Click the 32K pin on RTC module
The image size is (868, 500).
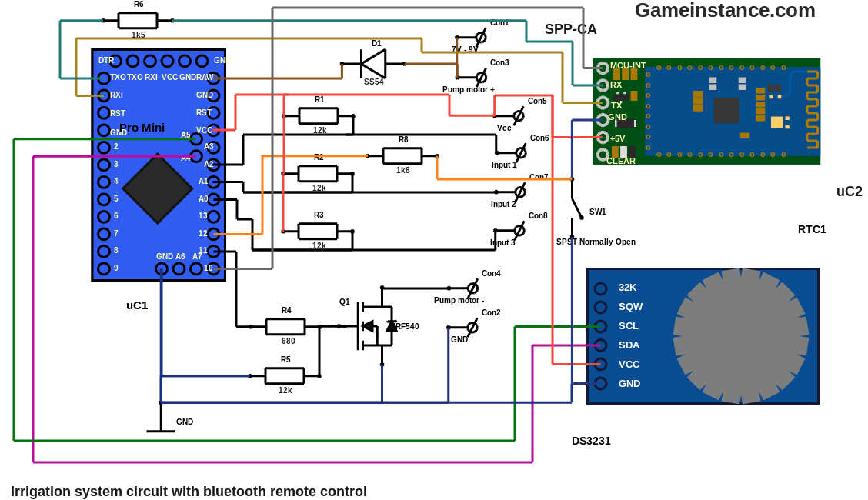coord(601,288)
